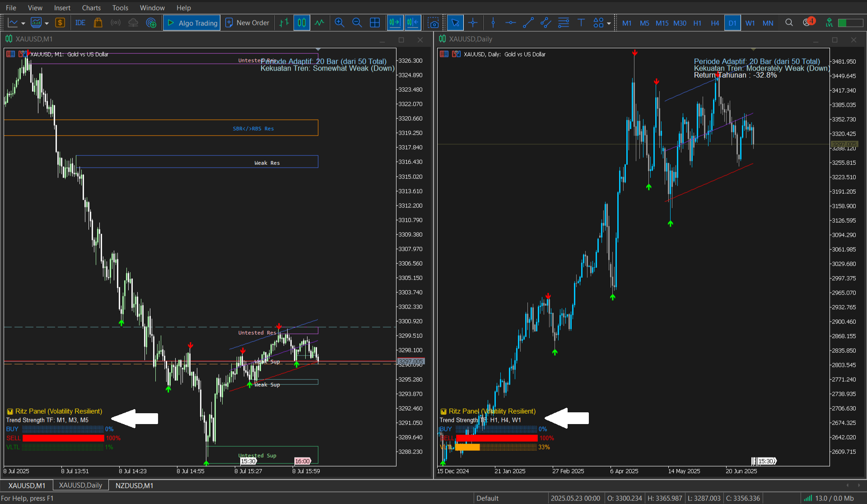Switch to the NZDUSD,M1 chart tab

[134, 485]
